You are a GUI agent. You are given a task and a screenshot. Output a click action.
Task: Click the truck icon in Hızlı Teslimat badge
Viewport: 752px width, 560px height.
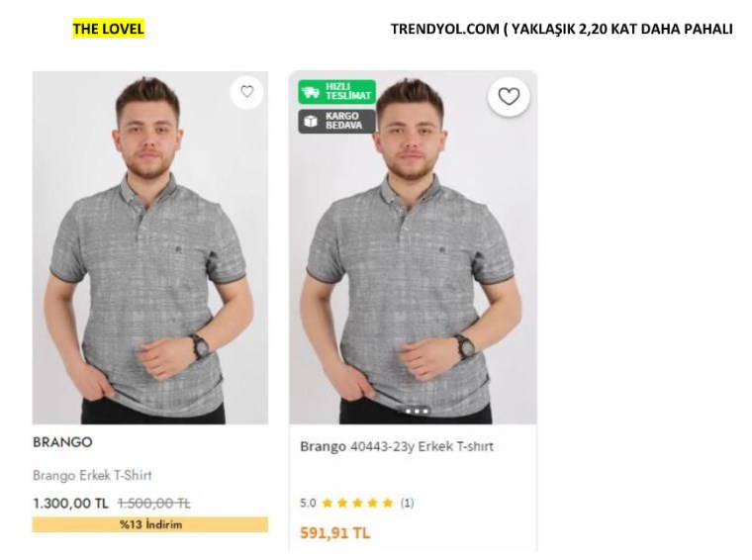coord(311,92)
